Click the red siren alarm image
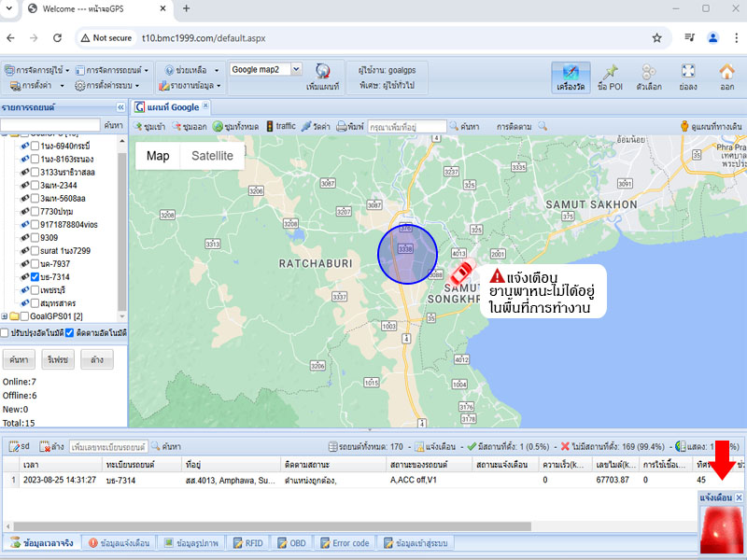 coord(722,530)
